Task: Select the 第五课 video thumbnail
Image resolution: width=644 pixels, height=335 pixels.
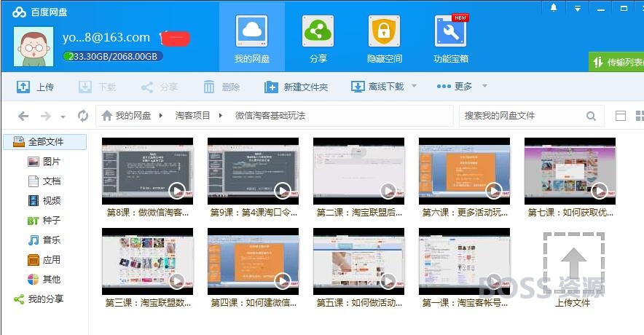Action: pyautogui.click(x=358, y=261)
